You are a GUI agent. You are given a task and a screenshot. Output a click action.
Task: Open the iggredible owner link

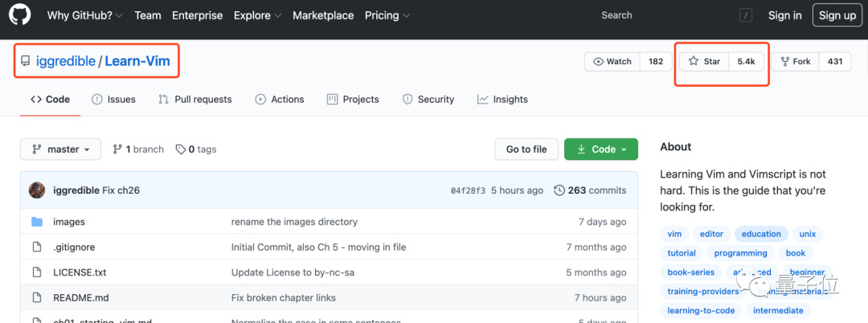(66, 61)
